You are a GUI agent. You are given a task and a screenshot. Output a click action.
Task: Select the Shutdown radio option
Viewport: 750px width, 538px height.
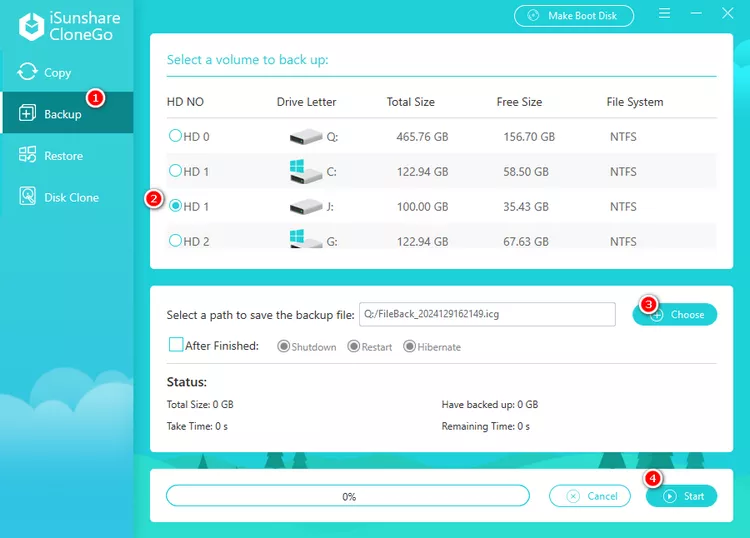coord(284,346)
